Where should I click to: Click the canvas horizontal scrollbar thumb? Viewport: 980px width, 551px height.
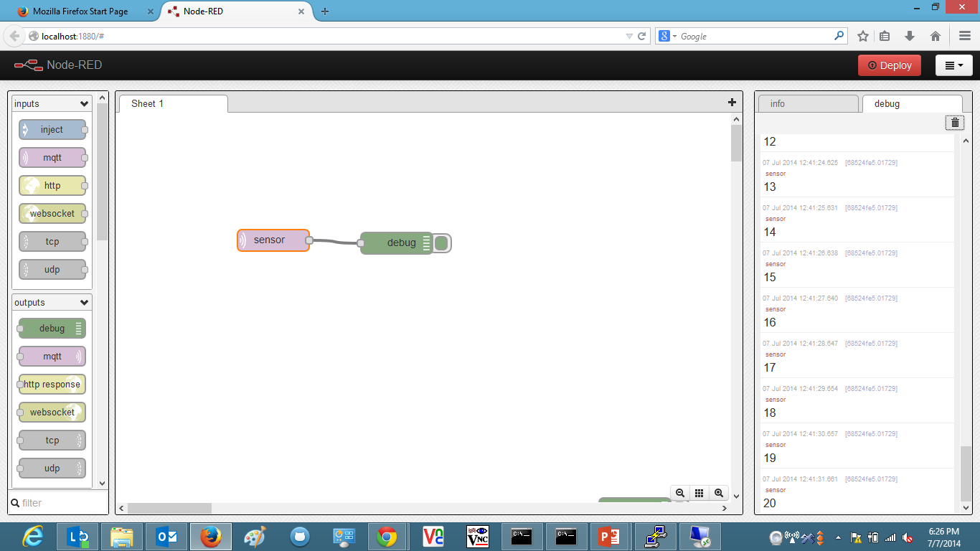click(x=169, y=508)
